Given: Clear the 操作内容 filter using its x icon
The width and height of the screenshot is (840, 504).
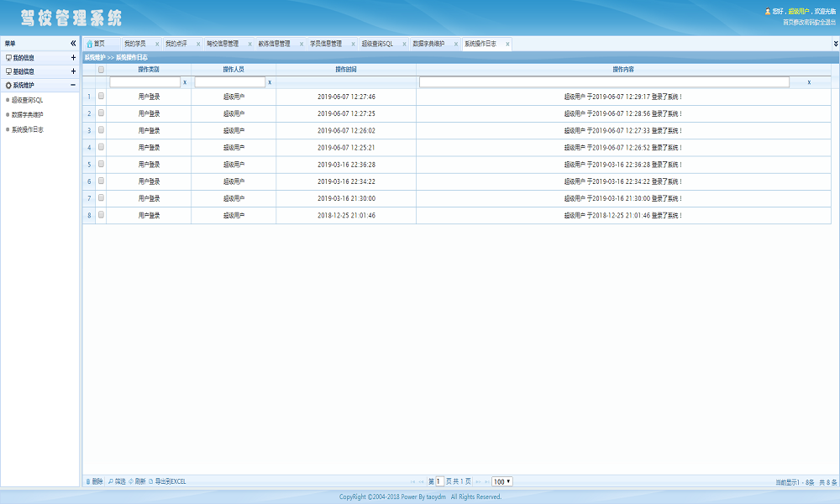Looking at the screenshot, I should [x=809, y=82].
